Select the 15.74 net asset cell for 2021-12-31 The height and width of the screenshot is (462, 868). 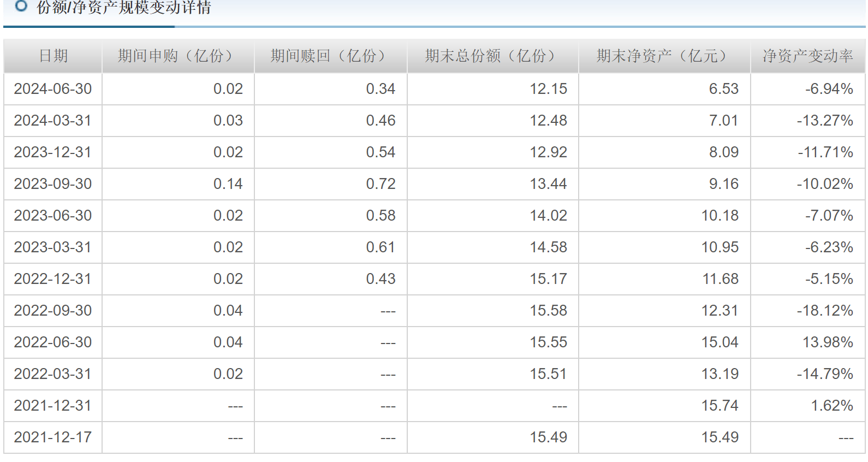(x=720, y=405)
